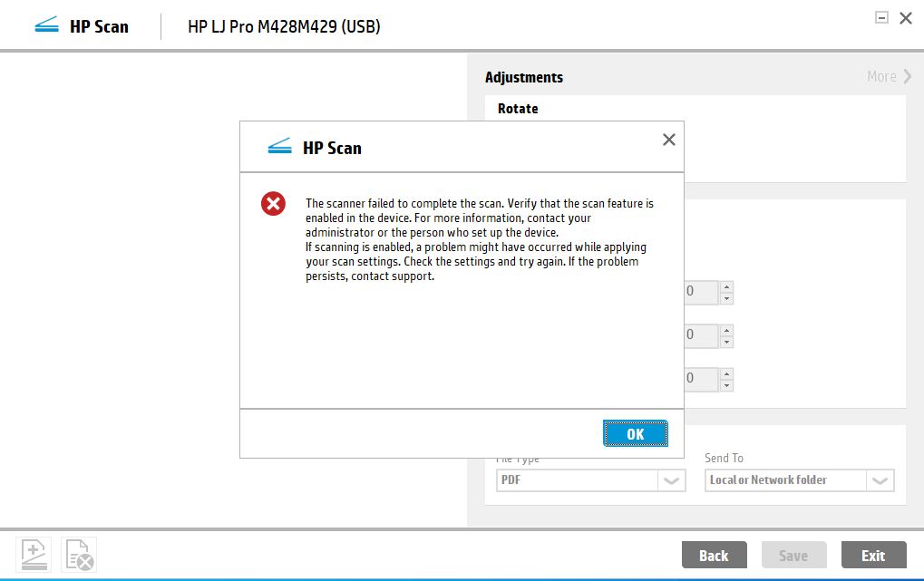Close the error dialog with its X
Viewport: 924px width, 581px height.
[668, 140]
